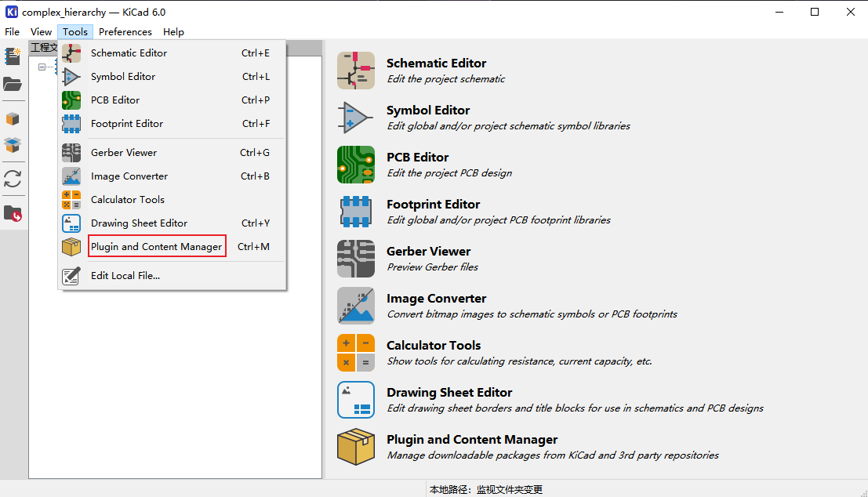The width and height of the screenshot is (868, 497).
Task: Open the Preferences menu
Action: click(x=125, y=32)
